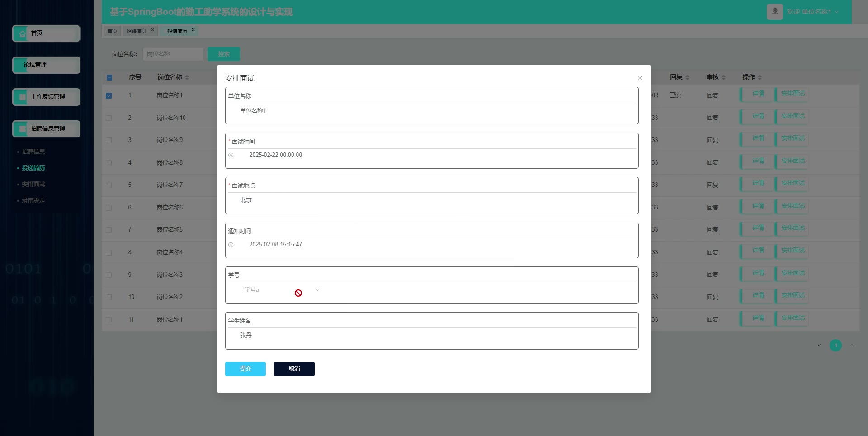Click 安排面试 button for row 3
This screenshot has width=868, height=436.
pos(793,139)
